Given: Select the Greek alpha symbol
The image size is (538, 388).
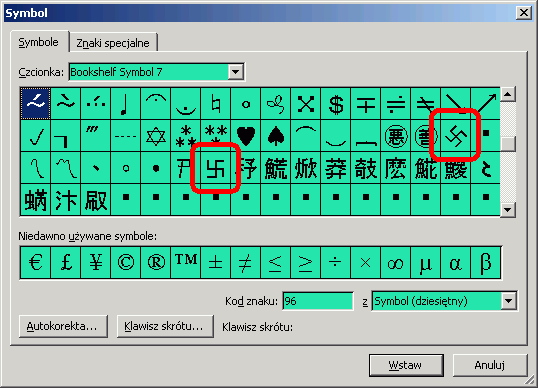Looking at the screenshot, I should (455, 262).
